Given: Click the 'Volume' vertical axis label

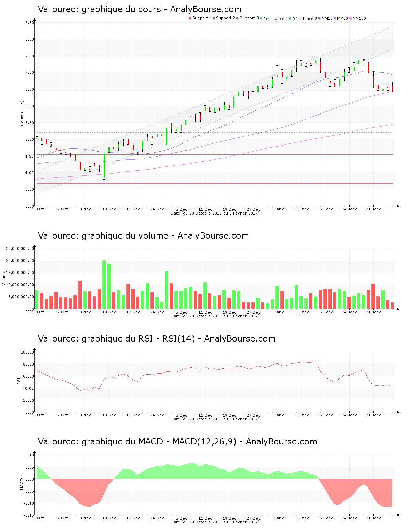Looking at the screenshot, I should click(4, 278).
